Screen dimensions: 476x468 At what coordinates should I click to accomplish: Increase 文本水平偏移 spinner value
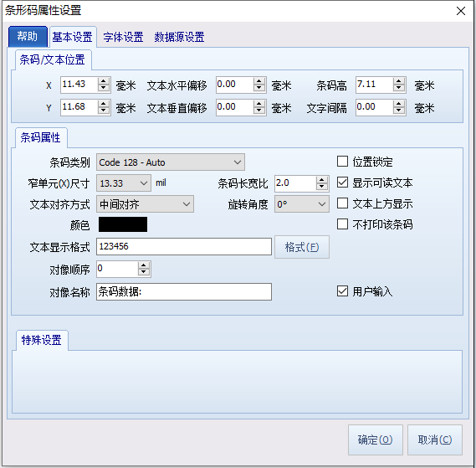coord(259,81)
